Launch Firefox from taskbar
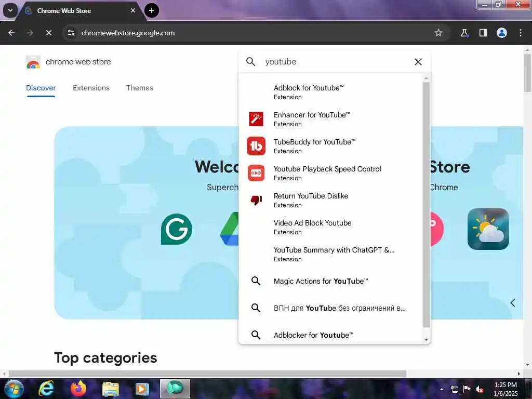This screenshot has width=532, height=399. click(78, 389)
